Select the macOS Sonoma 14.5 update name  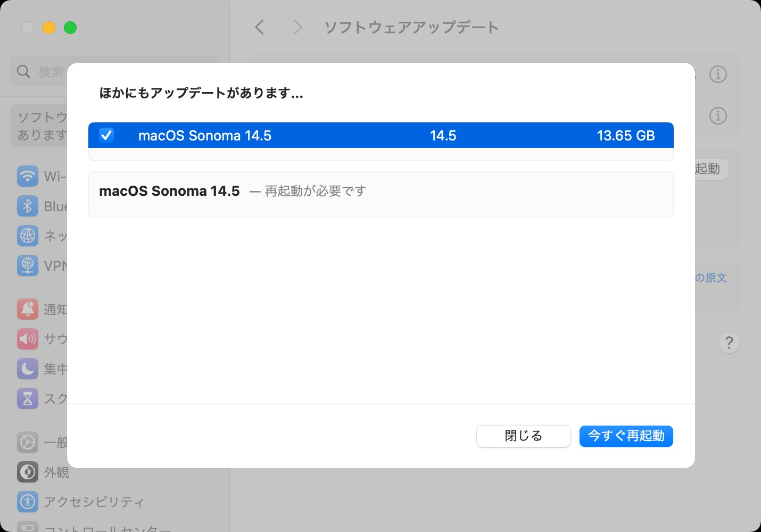pyautogui.click(x=205, y=136)
